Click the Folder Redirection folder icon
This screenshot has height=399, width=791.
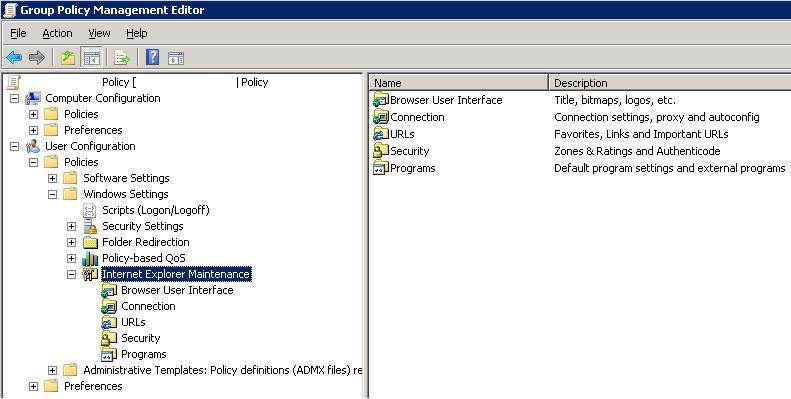(x=90, y=242)
